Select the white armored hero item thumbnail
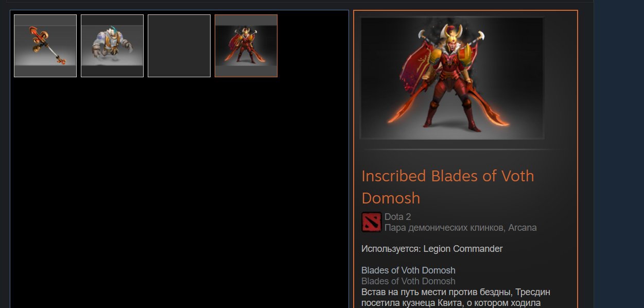644x308 pixels. 112,46
